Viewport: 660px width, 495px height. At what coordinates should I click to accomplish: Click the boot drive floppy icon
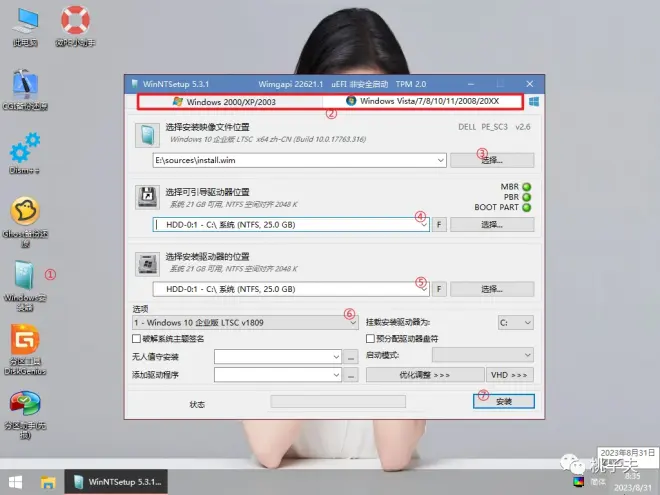point(147,197)
